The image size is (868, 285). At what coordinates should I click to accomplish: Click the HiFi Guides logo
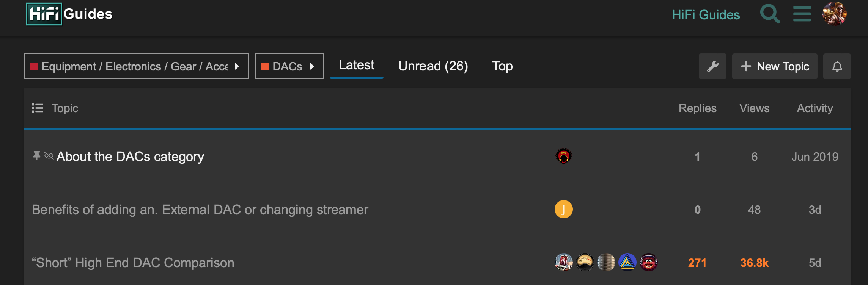69,14
